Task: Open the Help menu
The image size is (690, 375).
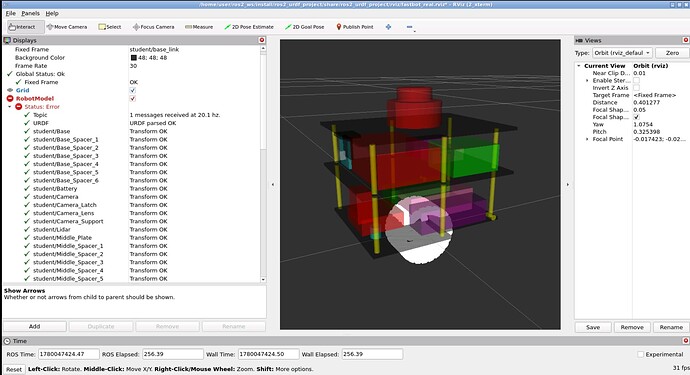Action: coord(52,13)
